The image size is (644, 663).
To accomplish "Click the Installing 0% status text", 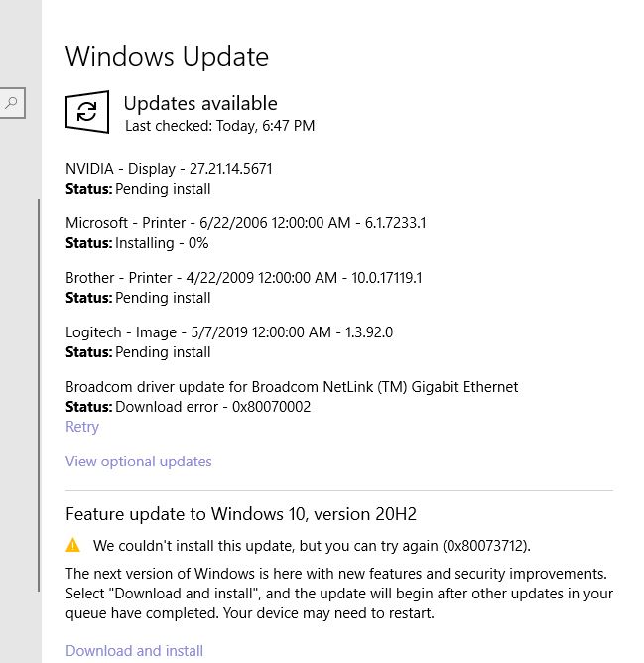I will pyautogui.click(x=162, y=243).
